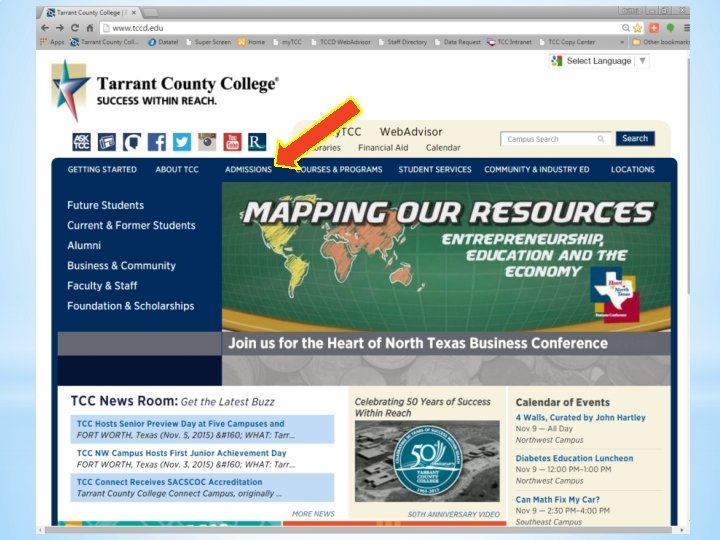720x540 pixels.
Task: Go to Current & Former Students
Action: click(131, 225)
